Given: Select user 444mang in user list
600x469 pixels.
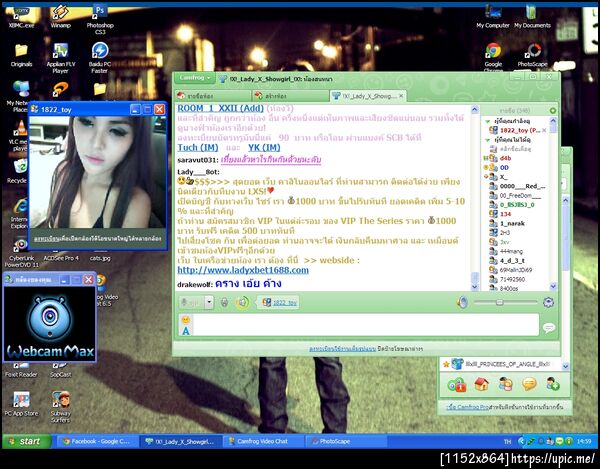Looking at the screenshot, I should [x=511, y=251].
